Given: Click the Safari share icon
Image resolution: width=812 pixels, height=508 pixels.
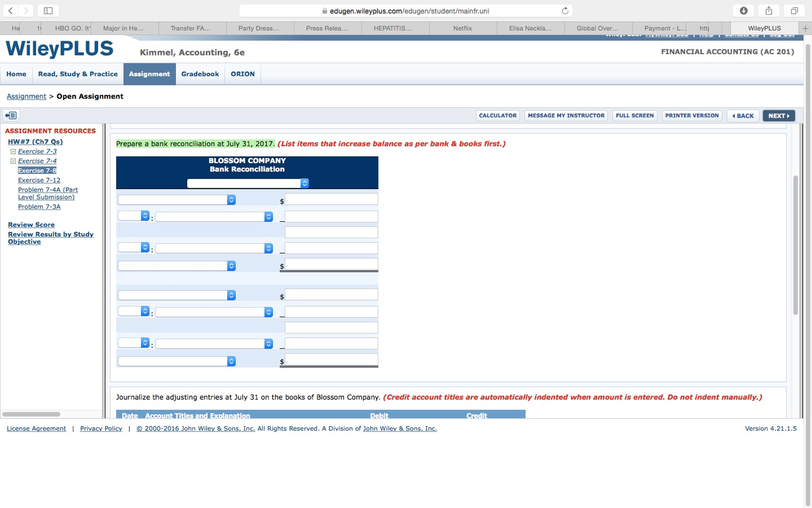Looking at the screenshot, I should tap(769, 11).
